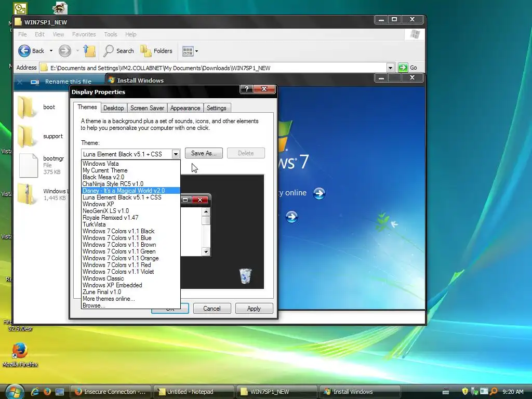Switch to the Appearance tab
This screenshot has width=532, height=399.
[x=185, y=108]
